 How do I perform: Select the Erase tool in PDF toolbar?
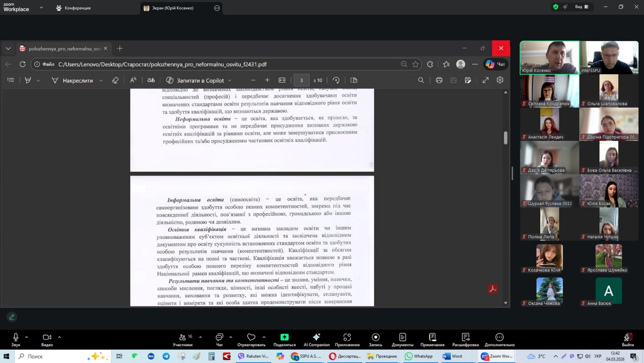tap(115, 80)
